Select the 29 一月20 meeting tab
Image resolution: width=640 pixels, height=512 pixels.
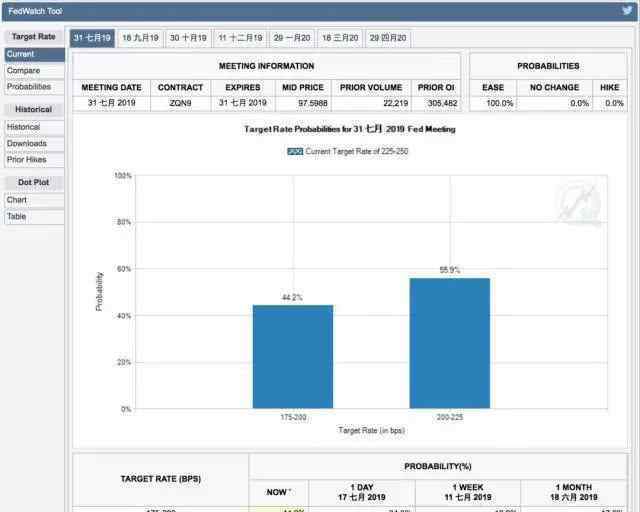click(x=291, y=38)
